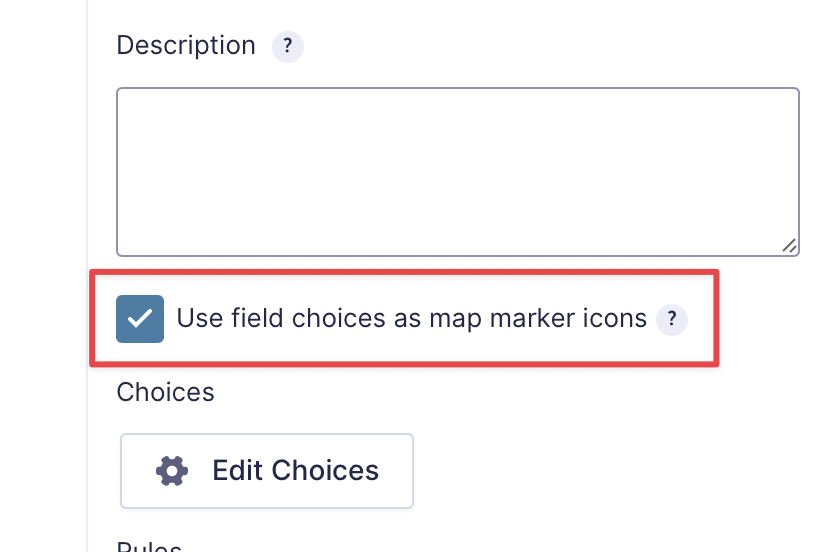Click question mark after 'map marker icons'

[672, 319]
